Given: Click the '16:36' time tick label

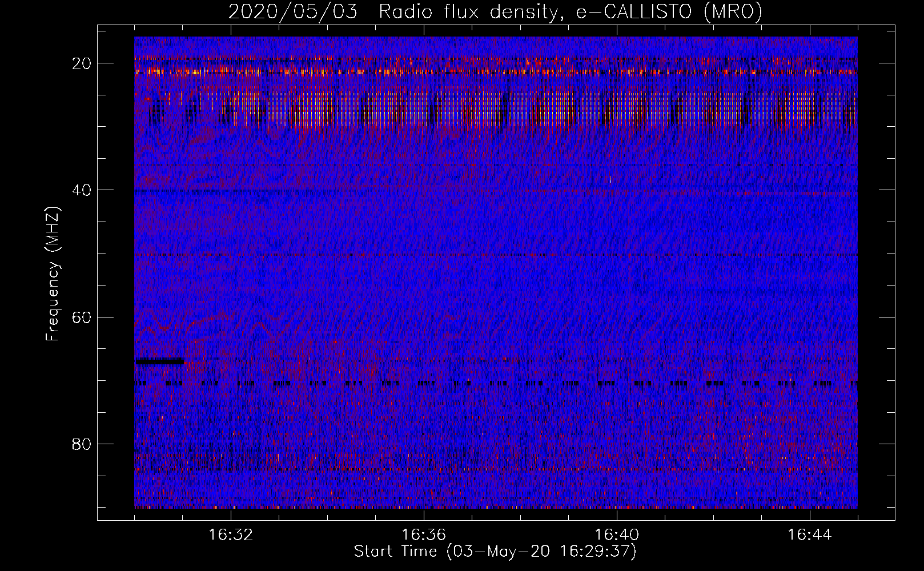Looking at the screenshot, I should [x=424, y=535].
